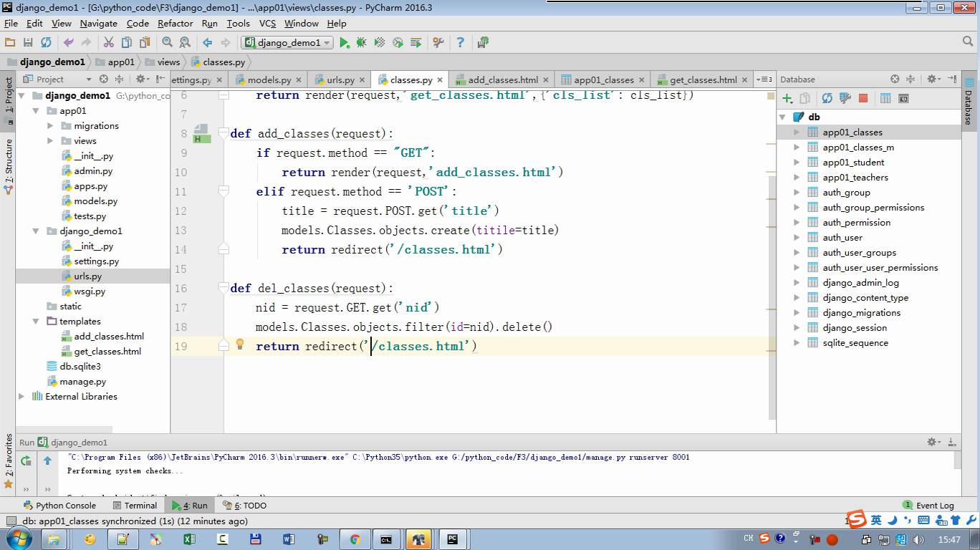
Task: Open the VCS menu
Action: 267,23
